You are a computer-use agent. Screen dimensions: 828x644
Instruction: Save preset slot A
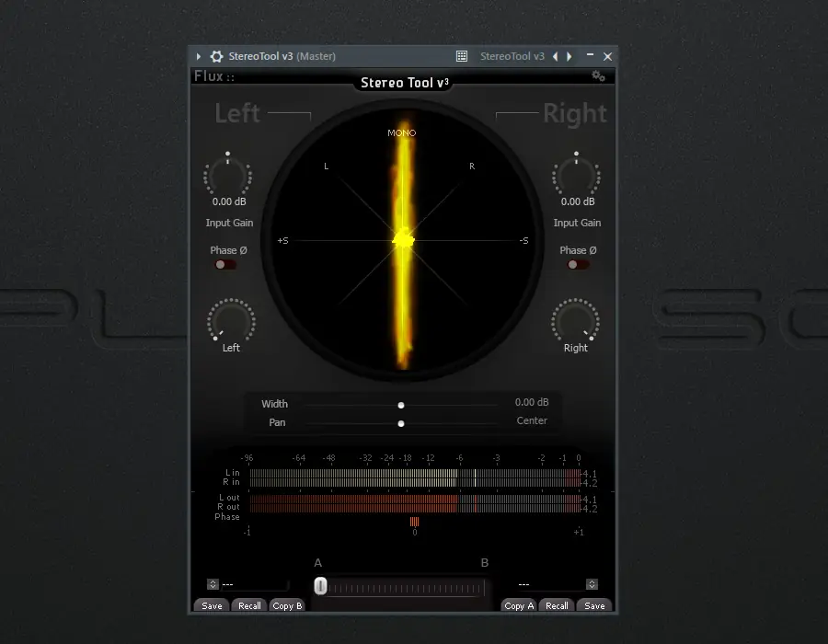point(212,606)
